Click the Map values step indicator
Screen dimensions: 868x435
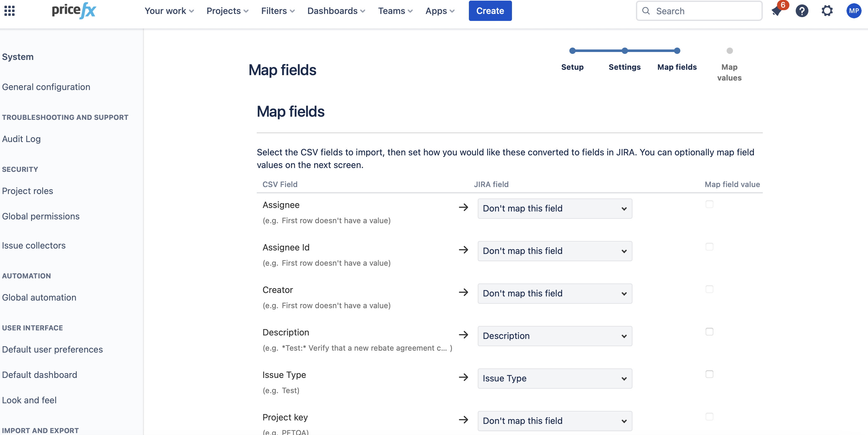click(x=729, y=51)
